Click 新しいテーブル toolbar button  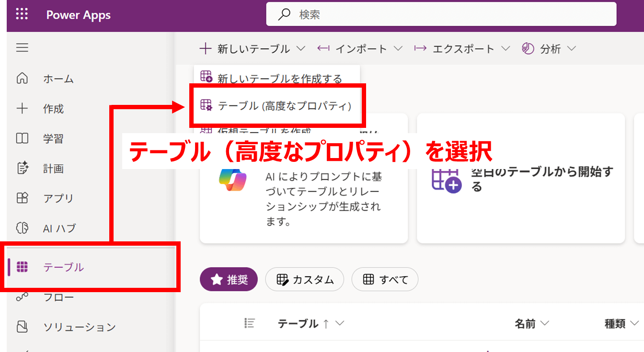[253, 49]
